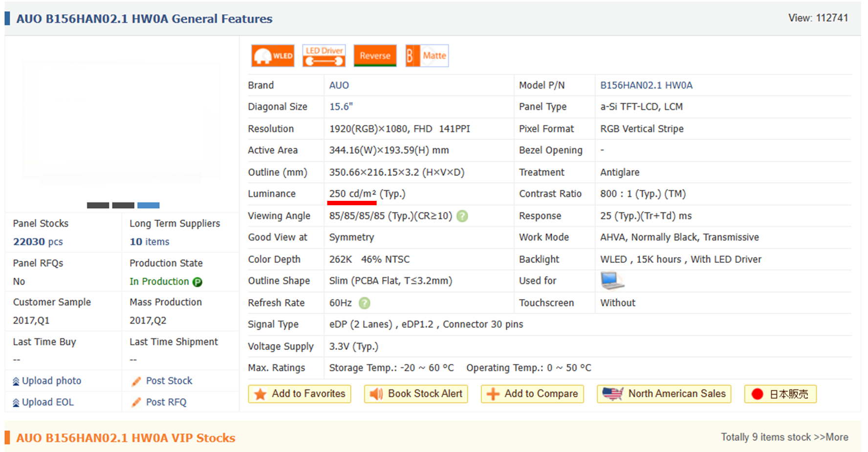The height and width of the screenshot is (452, 868).
Task: Click Post RFQ link
Action: [166, 402]
